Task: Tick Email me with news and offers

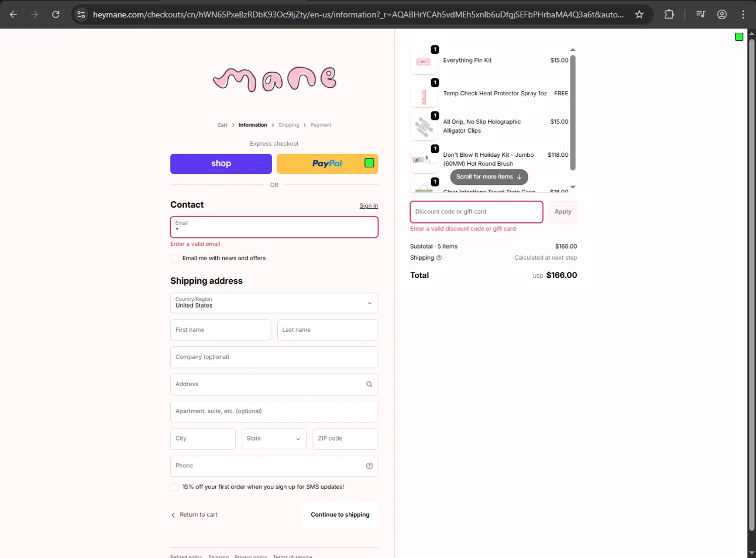Action: [175, 259]
